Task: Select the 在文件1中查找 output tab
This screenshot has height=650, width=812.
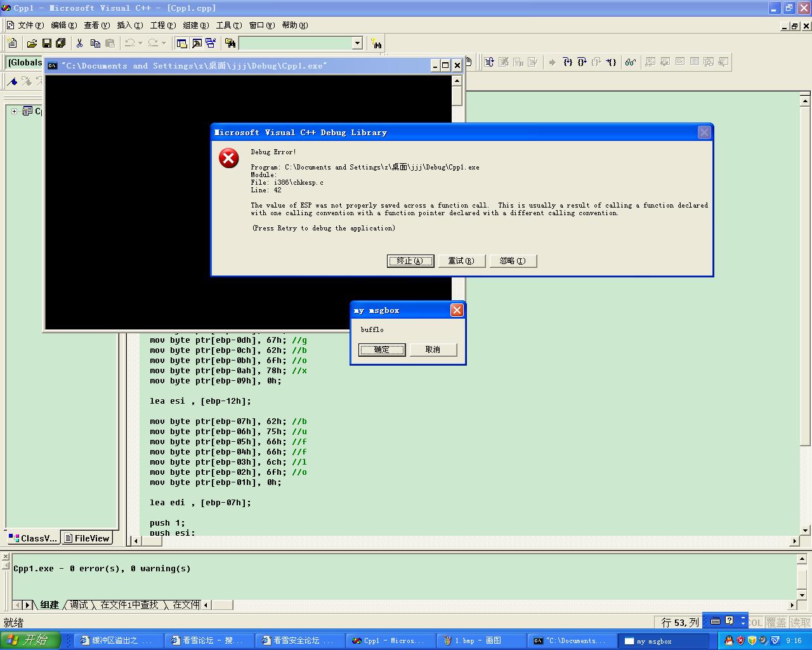Action: (129, 605)
